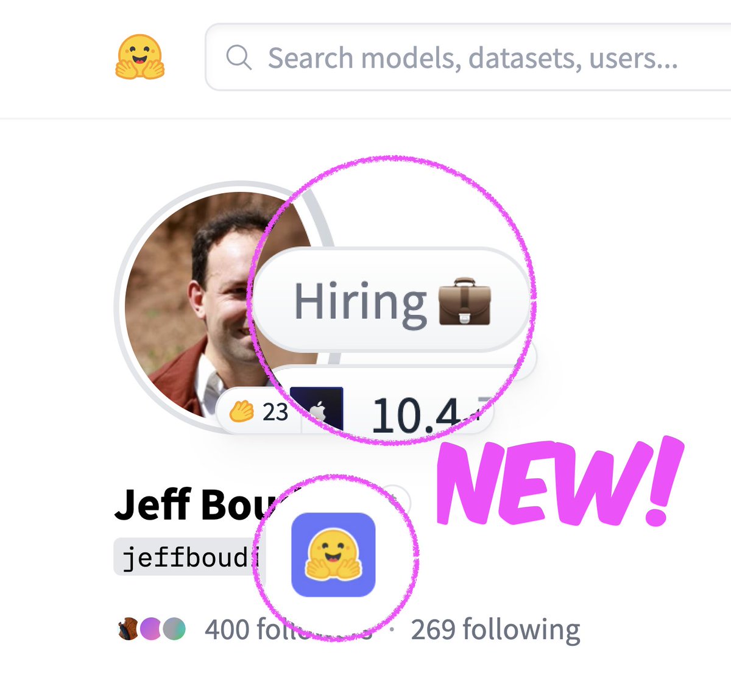The image size is (731, 700).
Task: Click the first brown follower avatar
Action: (x=128, y=629)
